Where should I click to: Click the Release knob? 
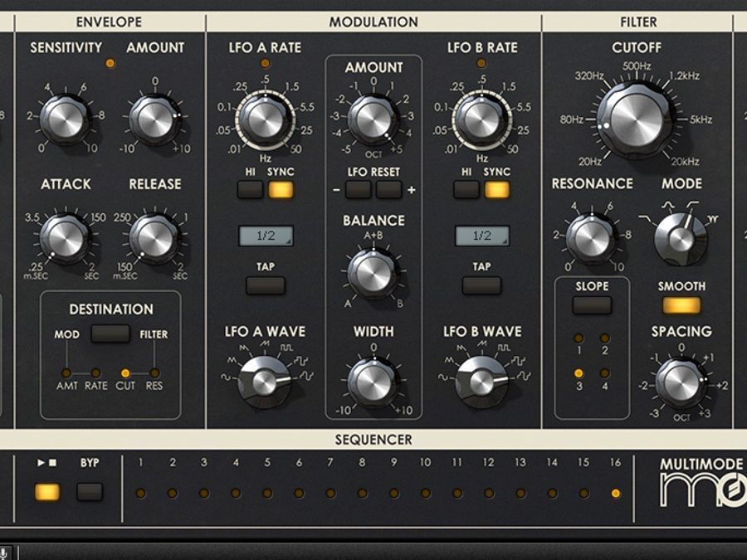(x=155, y=238)
